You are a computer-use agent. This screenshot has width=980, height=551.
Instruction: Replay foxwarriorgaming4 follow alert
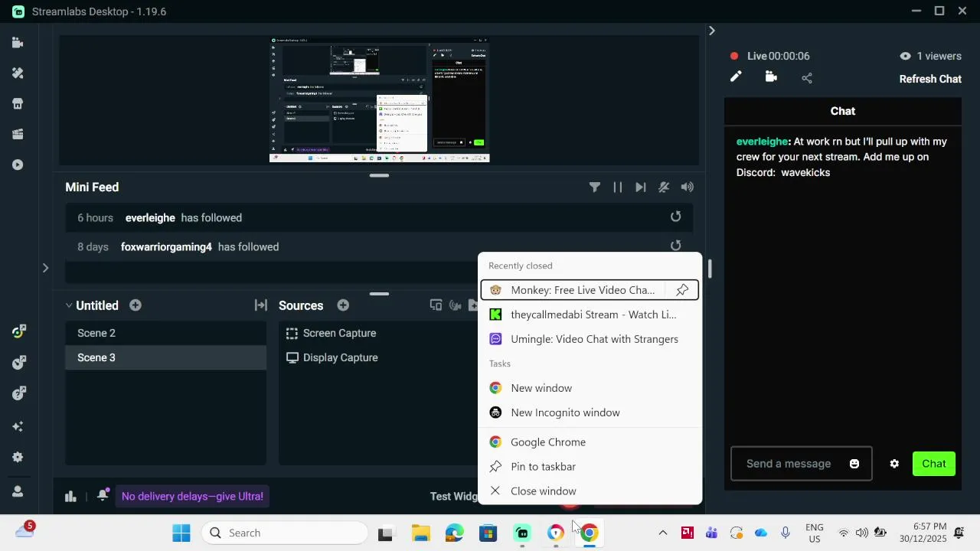tap(675, 246)
